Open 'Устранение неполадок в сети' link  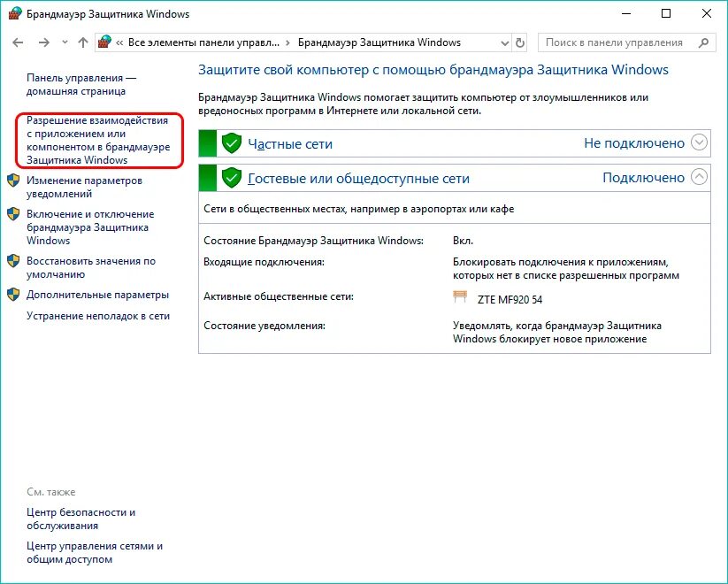pyautogui.click(x=98, y=316)
